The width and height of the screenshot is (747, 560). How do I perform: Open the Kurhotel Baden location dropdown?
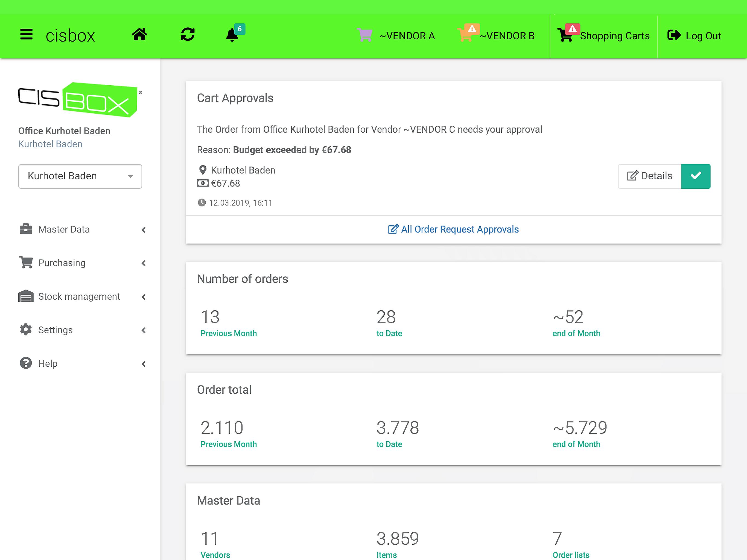pyautogui.click(x=80, y=176)
